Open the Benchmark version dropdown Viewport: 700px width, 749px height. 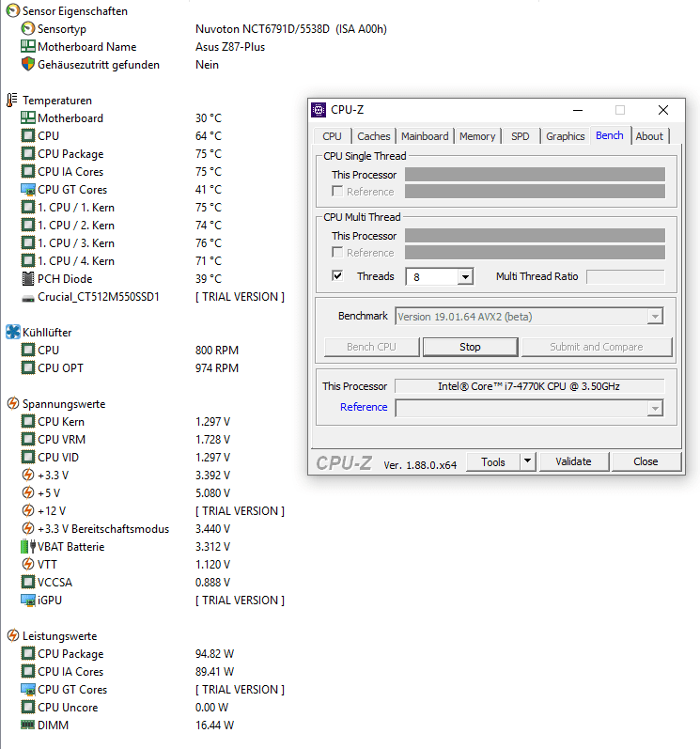tap(655, 316)
